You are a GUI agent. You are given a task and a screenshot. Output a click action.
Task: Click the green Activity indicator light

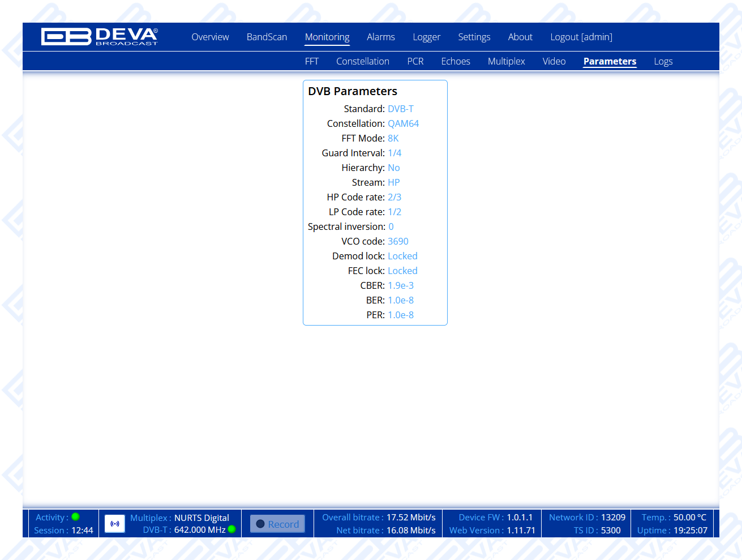tap(76, 516)
